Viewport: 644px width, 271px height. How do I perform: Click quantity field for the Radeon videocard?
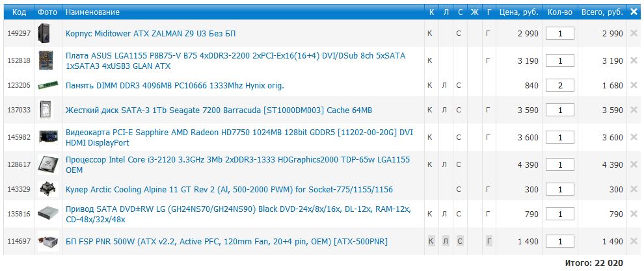coord(560,137)
